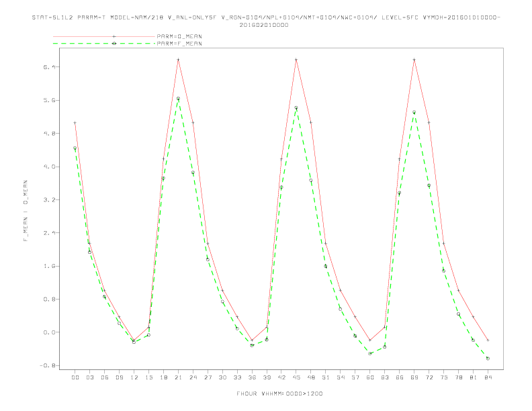Click x-axis tick label 15
This screenshot has height=411, width=532.
pyautogui.click(x=148, y=377)
